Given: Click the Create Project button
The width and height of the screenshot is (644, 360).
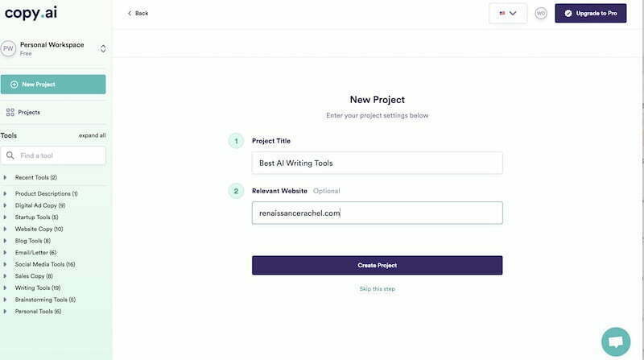Looking at the screenshot, I should pos(377,265).
